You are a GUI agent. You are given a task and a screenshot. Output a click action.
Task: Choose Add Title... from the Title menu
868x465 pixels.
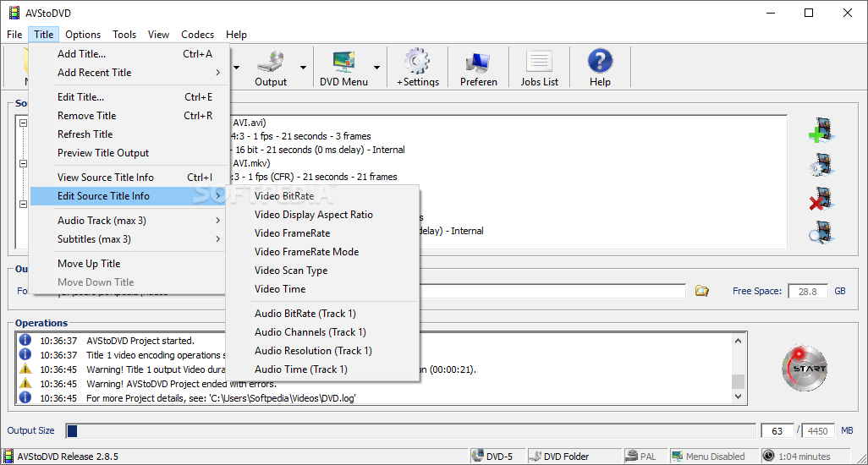click(128, 53)
